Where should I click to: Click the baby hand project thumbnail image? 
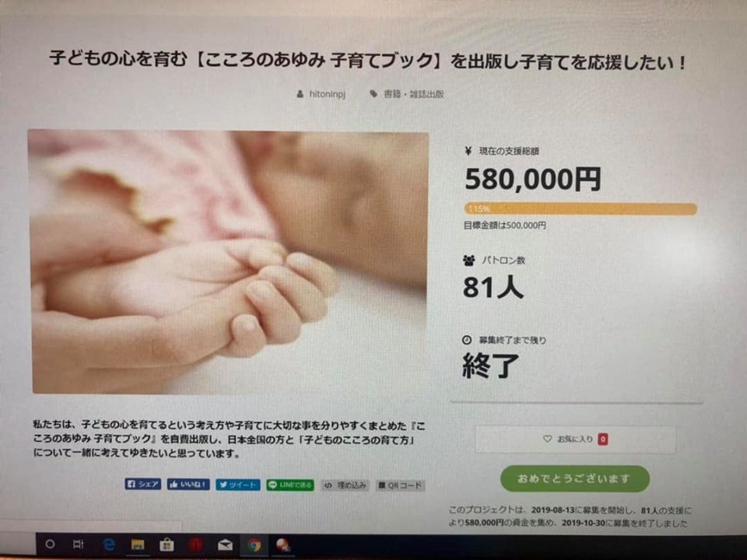[229, 262]
